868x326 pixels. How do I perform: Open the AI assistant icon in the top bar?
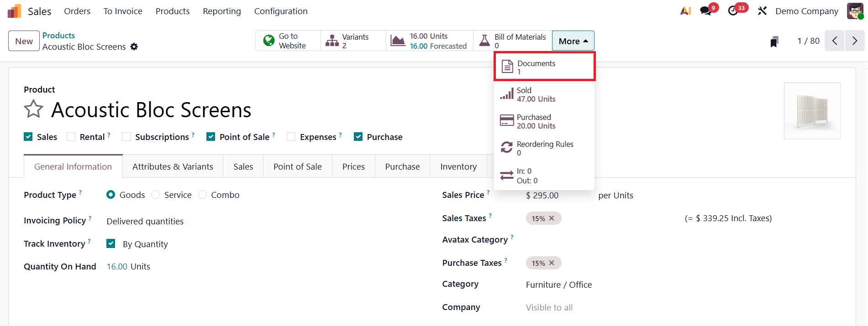pos(685,11)
